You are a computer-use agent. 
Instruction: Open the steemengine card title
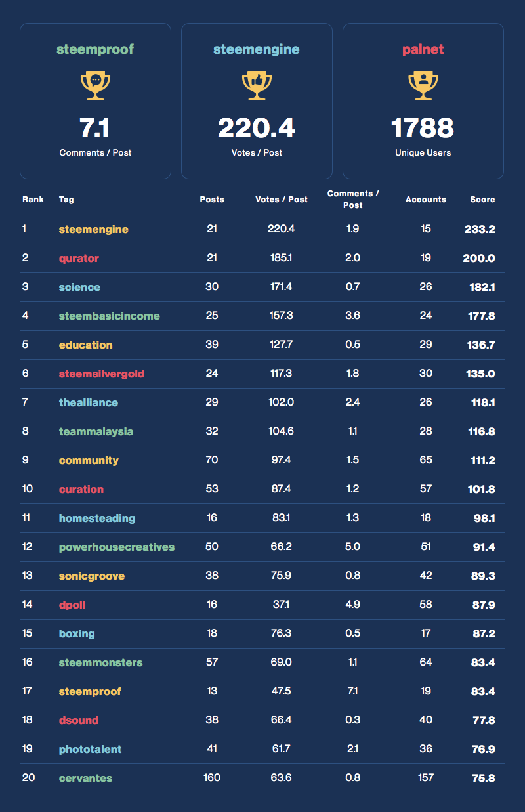257,49
